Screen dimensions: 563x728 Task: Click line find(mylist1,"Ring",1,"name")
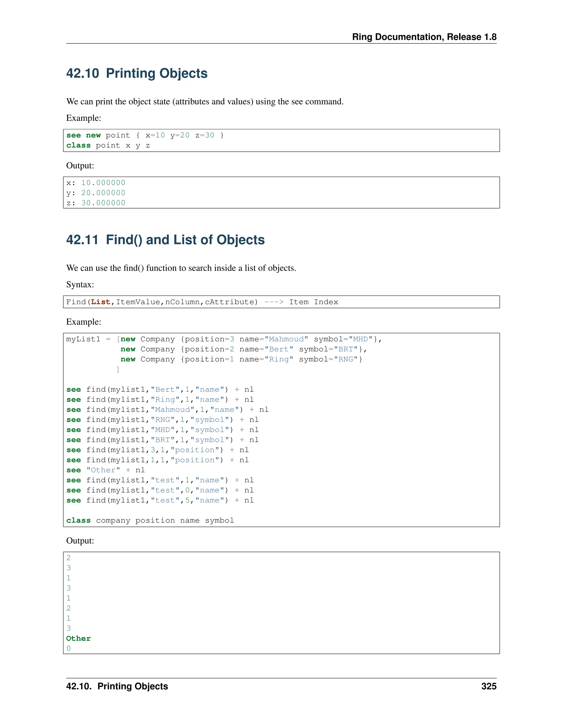pyautogui.click(x=160, y=400)
